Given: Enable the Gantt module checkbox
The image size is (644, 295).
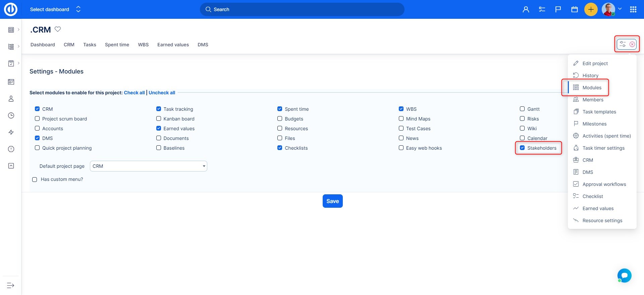Looking at the screenshot, I should pyautogui.click(x=522, y=109).
